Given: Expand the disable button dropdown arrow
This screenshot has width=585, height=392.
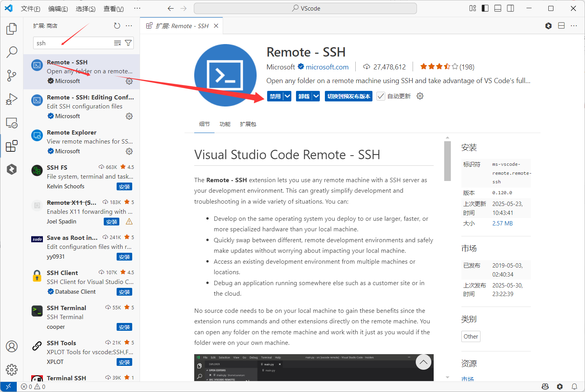Looking at the screenshot, I should (287, 96).
